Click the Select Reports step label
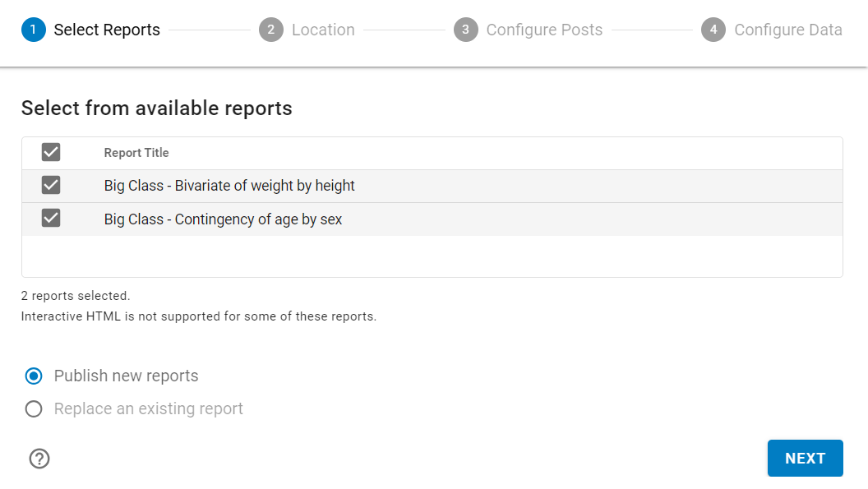 coord(105,29)
